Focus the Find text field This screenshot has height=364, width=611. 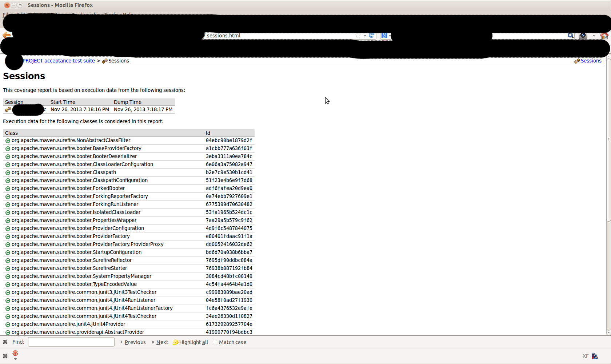[71, 342]
